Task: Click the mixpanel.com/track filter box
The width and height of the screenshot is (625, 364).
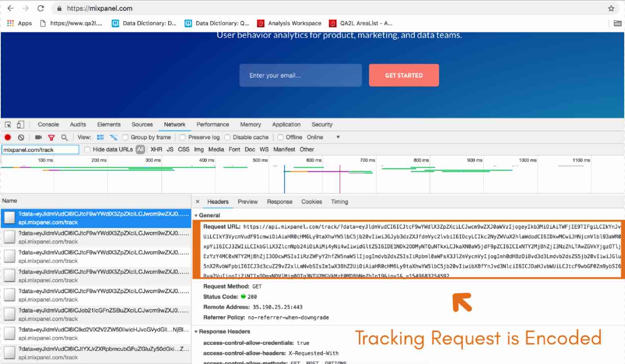Action: (x=40, y=150)
